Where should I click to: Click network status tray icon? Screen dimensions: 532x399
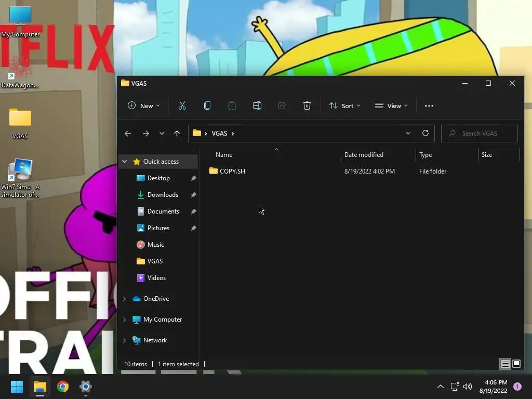[455, 387]
